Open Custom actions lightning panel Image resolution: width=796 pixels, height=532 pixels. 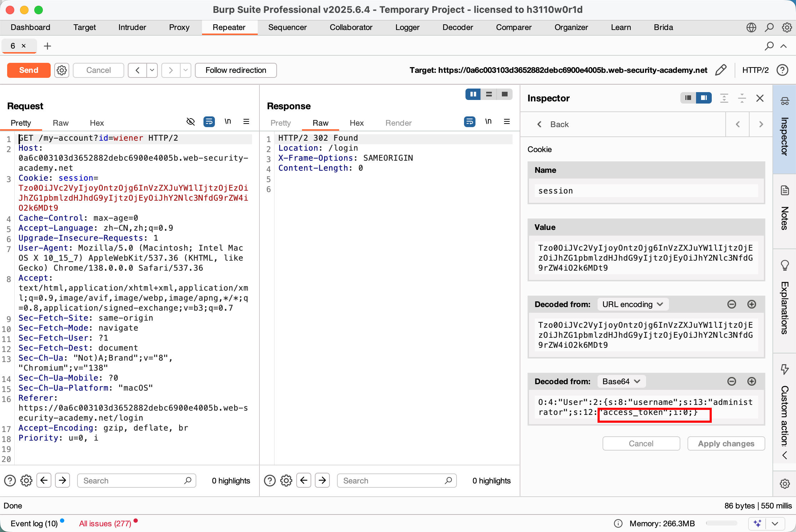(785, 369)
